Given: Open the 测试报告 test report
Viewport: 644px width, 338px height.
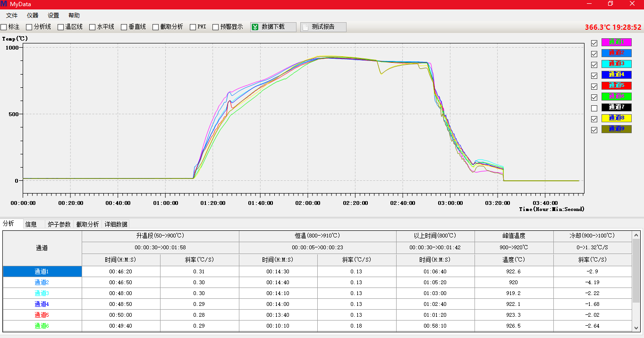Looking at the screenshot, I should pos(323,27).
